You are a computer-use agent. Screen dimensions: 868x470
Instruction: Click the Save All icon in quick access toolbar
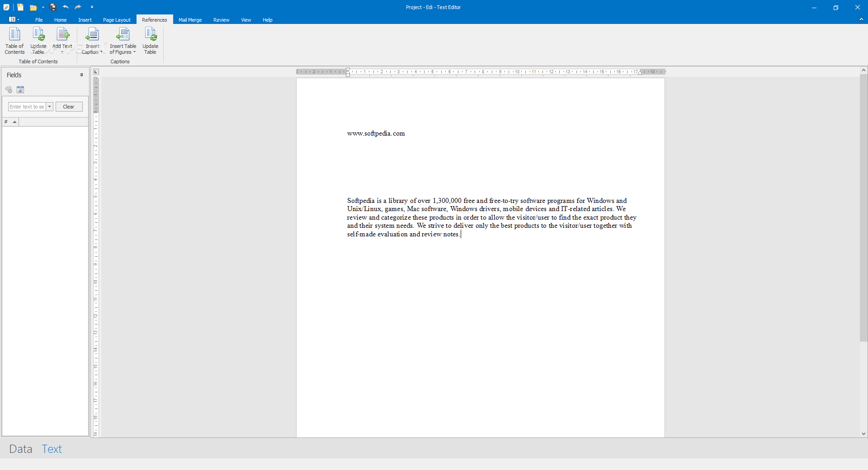53,7
